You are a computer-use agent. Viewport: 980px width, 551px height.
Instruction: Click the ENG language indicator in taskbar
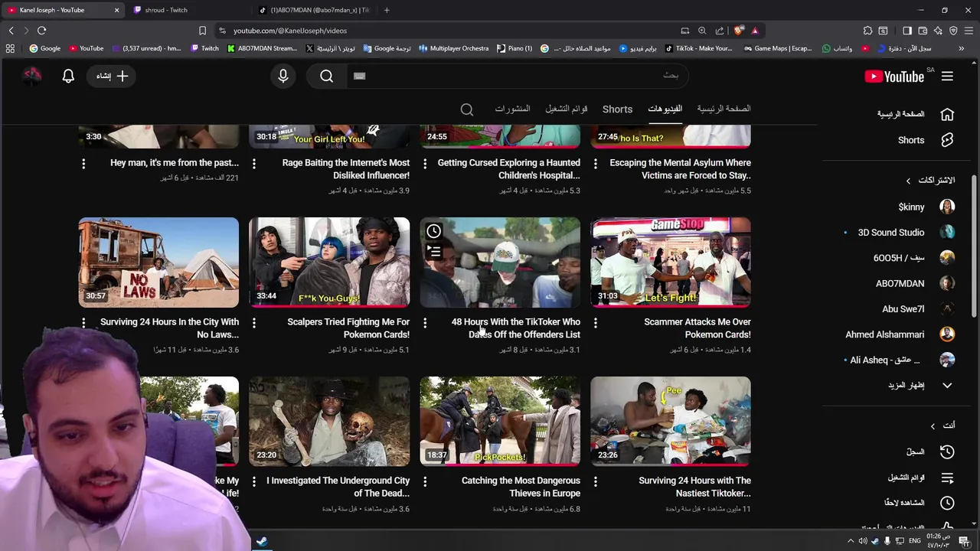(914, 541)
